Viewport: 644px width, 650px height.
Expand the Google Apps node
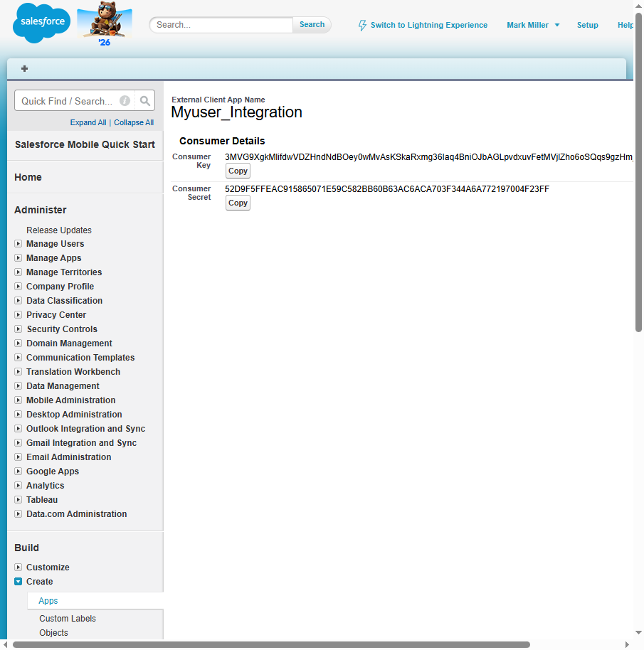[19, 471]
